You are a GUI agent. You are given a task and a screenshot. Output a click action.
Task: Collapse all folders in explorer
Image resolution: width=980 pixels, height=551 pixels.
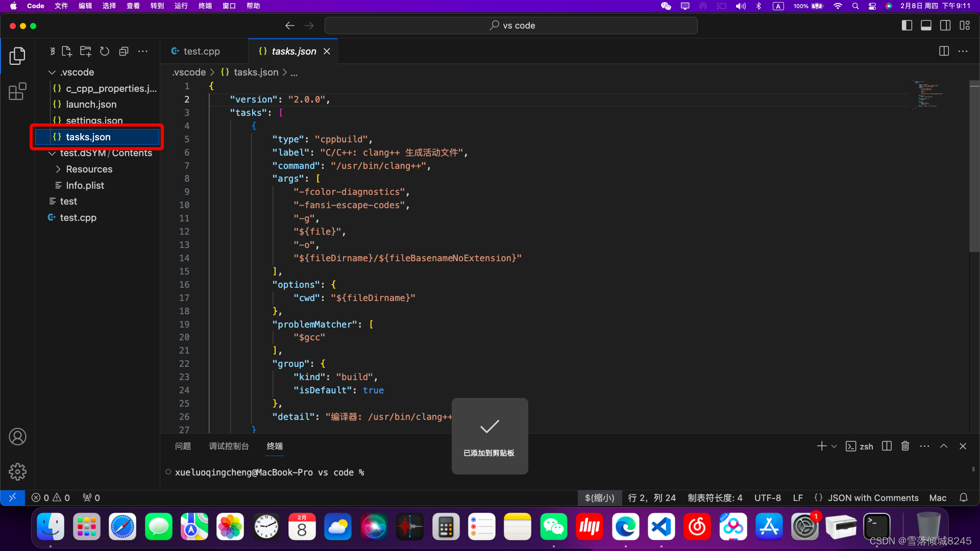pos(124,52)
